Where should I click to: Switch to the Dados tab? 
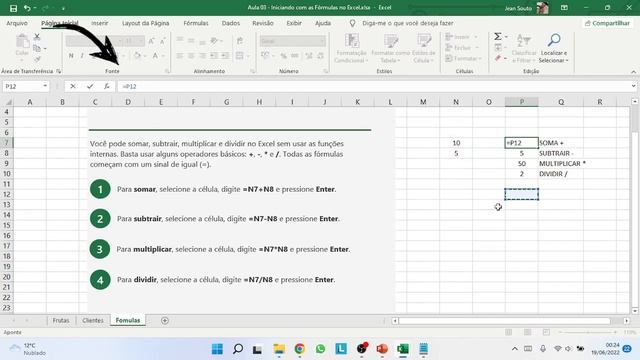point(231,23)
